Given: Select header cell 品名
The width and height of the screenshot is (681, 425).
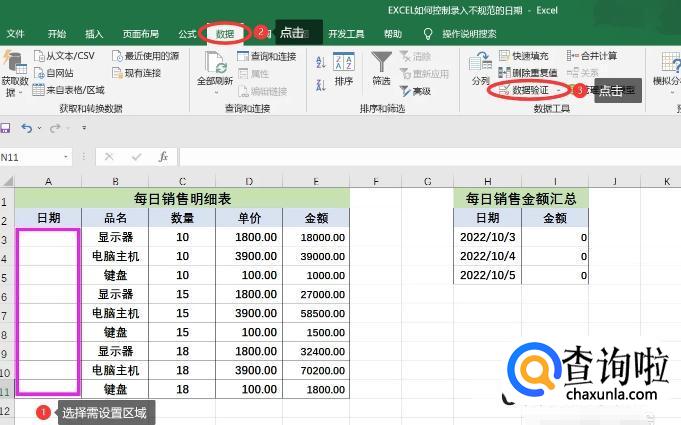Looking at the screenshot, I should [115, 218].
